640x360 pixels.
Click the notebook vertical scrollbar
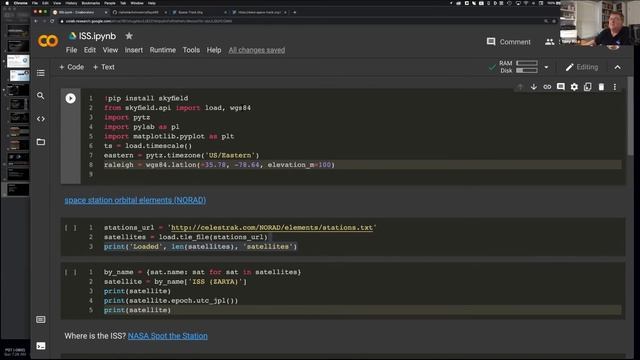point(631,116)
